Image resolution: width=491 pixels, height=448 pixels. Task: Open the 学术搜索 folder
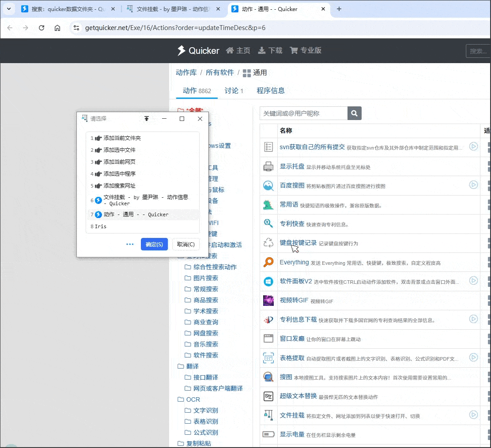tap(201, 311)
